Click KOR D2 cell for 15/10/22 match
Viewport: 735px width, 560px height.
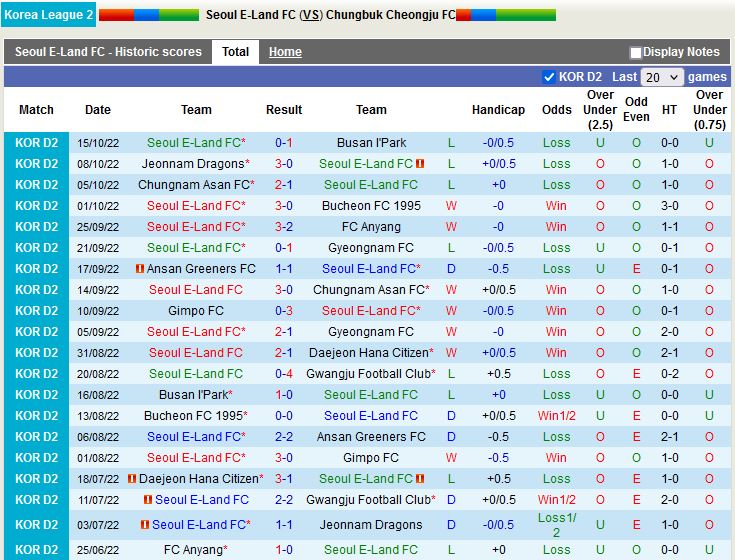click(37, 142)
